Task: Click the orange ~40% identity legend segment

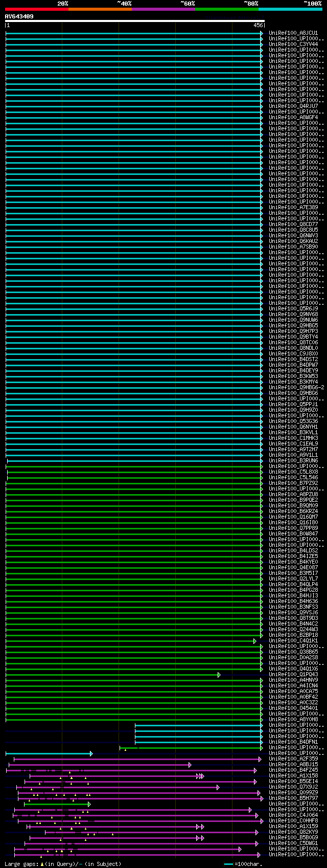Action: point(100,9)
